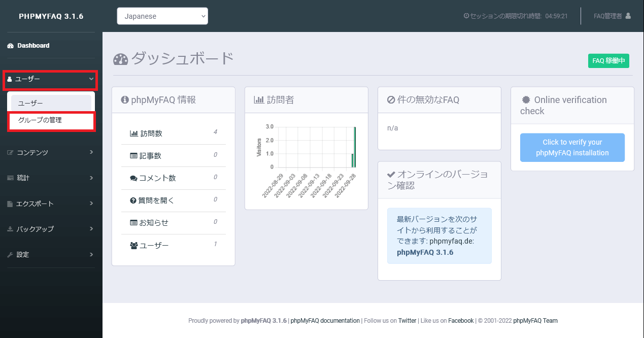
Task: Click the エクスポート file icon in sidebar
Action: point(10,204)
